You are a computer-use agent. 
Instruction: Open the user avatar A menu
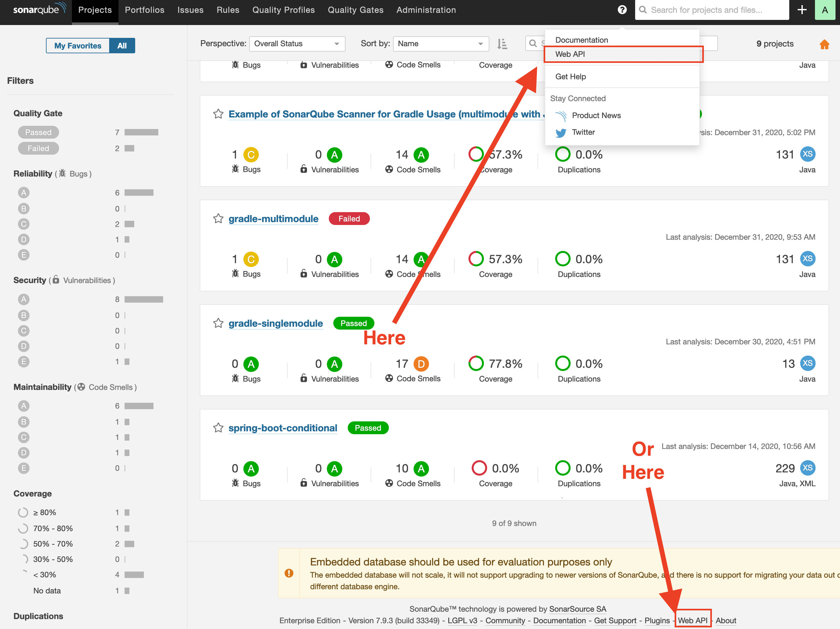825,10
